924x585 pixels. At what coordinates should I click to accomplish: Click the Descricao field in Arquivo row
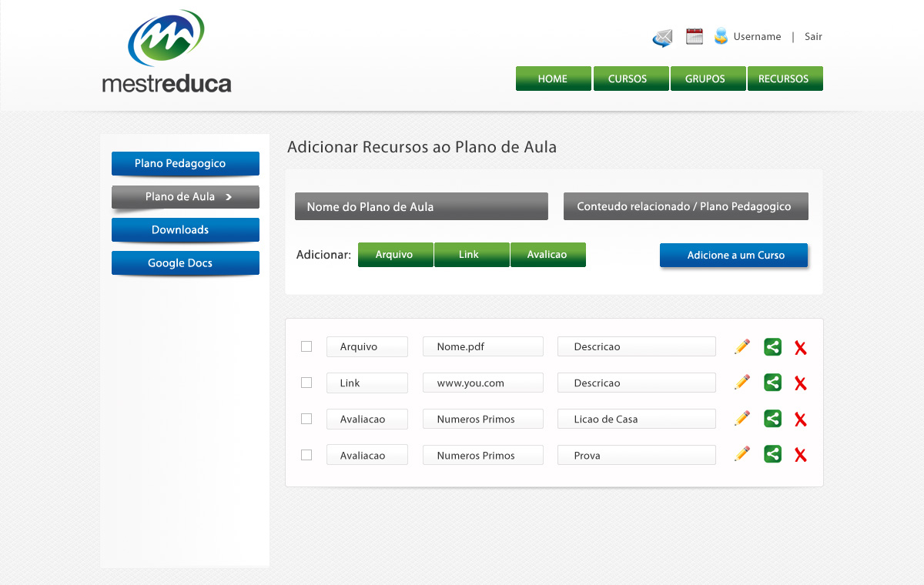pos(637,346)
